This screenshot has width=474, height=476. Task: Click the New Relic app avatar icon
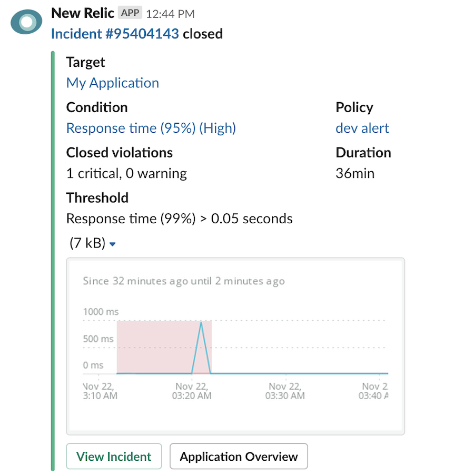(x=26, y=22)
